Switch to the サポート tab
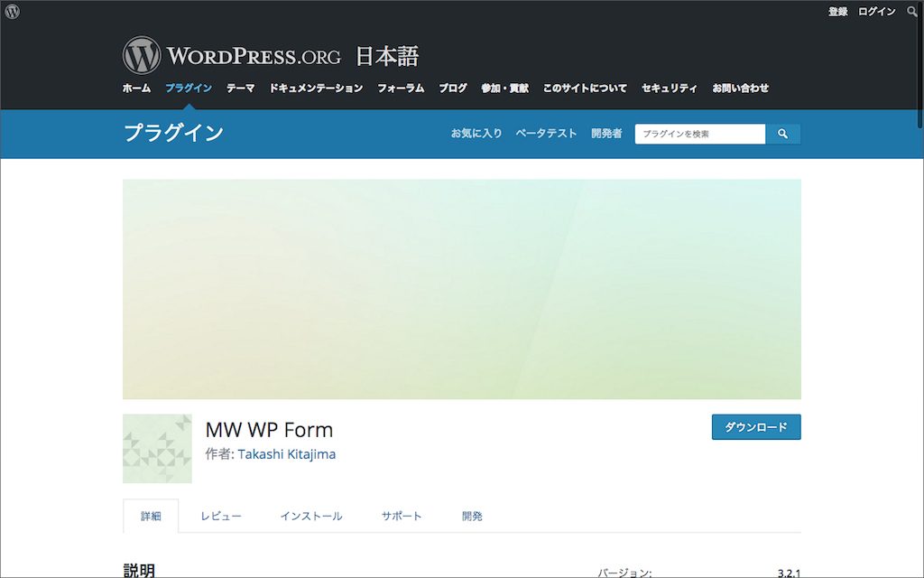The image size is (924, 578). [x=402, y=516]
